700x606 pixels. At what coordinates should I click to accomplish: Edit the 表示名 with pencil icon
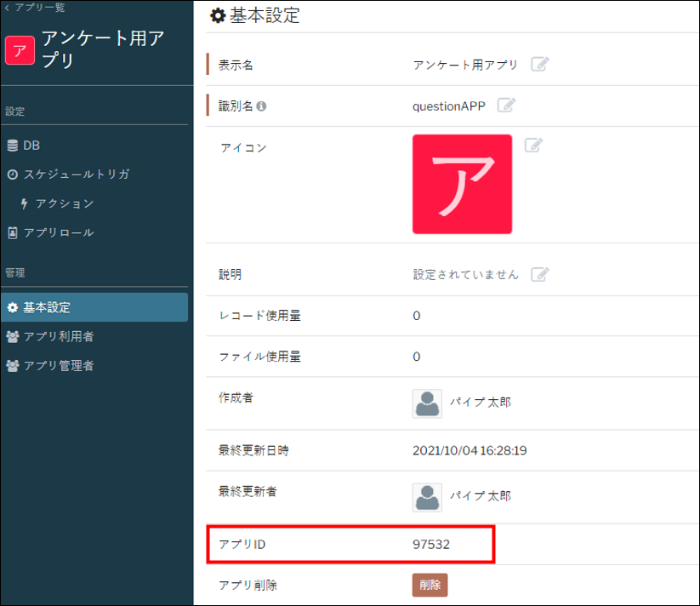click(x=540, y=65)
